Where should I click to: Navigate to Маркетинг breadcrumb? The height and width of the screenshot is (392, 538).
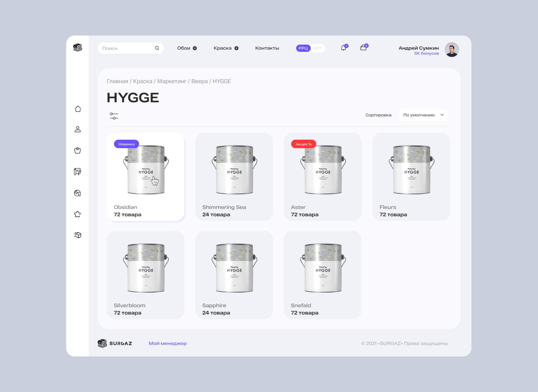172,81
